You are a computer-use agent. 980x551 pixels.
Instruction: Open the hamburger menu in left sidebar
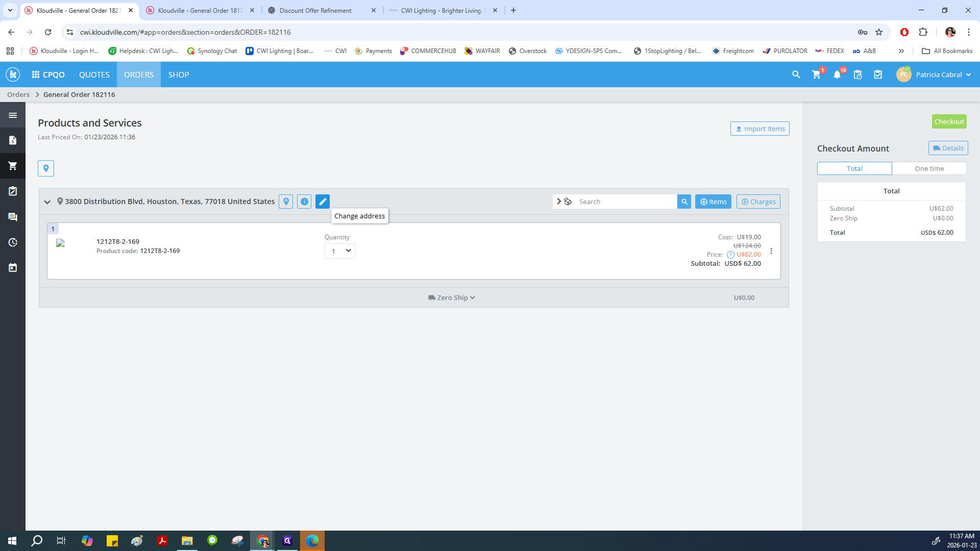click(13, 115)
